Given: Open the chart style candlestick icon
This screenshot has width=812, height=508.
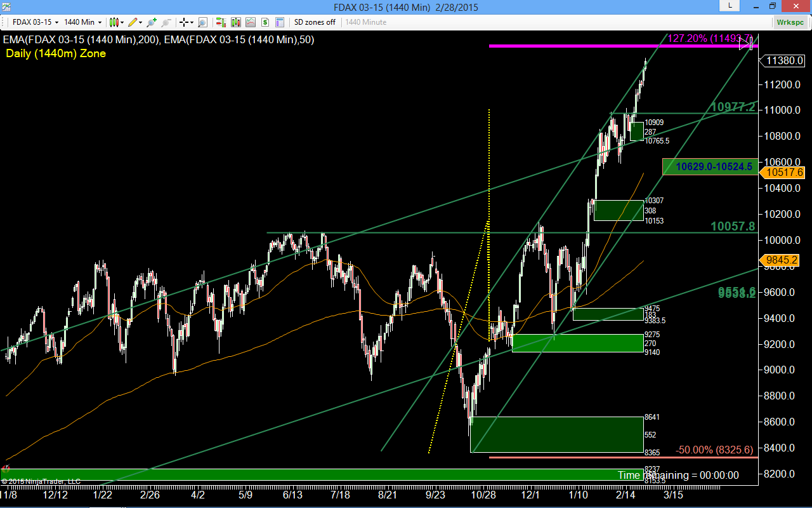Looking at the screenshot, I should coord(114,22).
